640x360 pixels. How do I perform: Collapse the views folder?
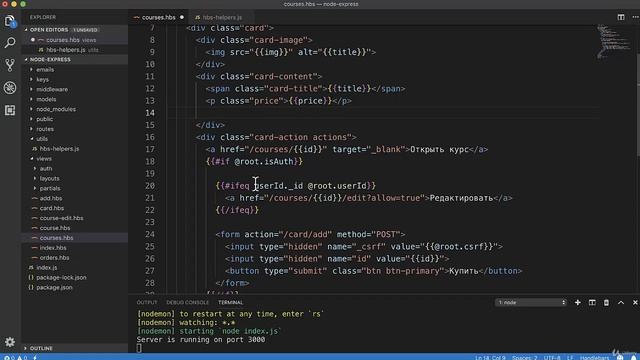pyautogui.click(x=44, y=159)
